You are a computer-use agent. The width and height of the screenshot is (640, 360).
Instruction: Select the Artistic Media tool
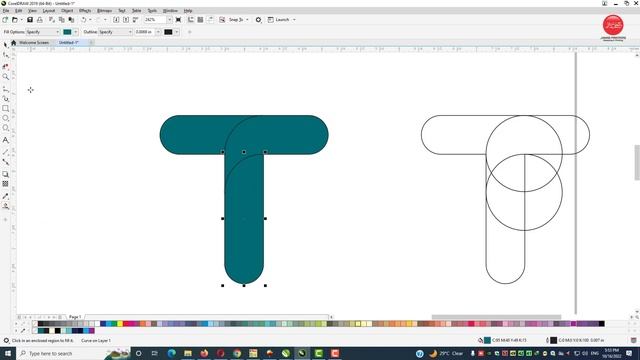[x=5, y=98]
